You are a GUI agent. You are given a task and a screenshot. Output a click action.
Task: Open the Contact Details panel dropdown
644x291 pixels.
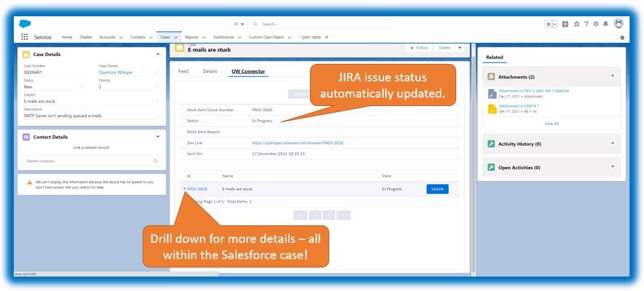[x=158, y=137]
